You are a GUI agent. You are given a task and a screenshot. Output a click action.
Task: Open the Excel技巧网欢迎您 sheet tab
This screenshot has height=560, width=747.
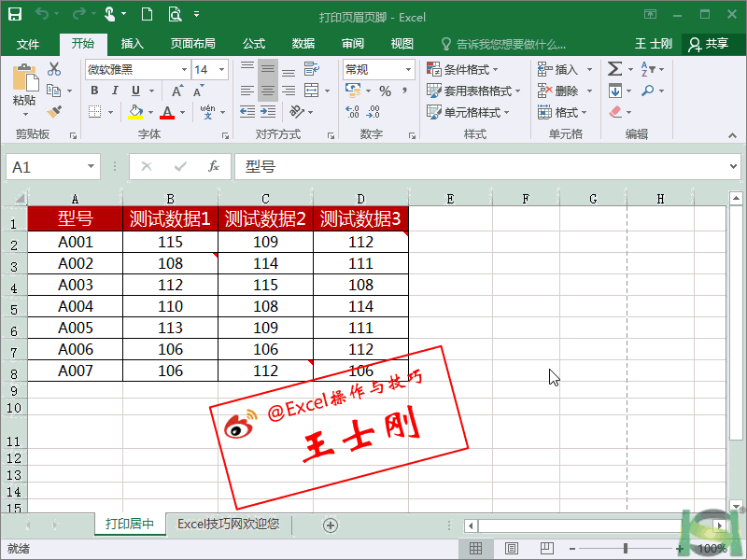pyautogui.click(x=228, y=524)
